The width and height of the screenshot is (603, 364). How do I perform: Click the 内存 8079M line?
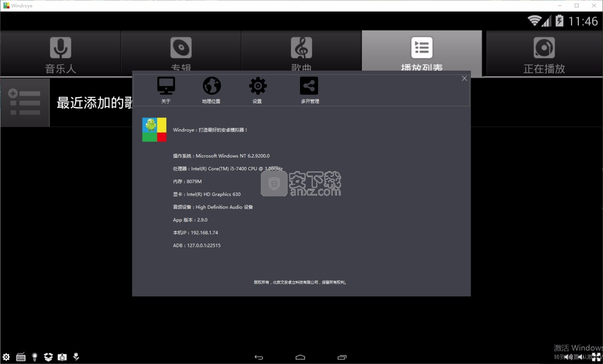(x=187, y=182)
